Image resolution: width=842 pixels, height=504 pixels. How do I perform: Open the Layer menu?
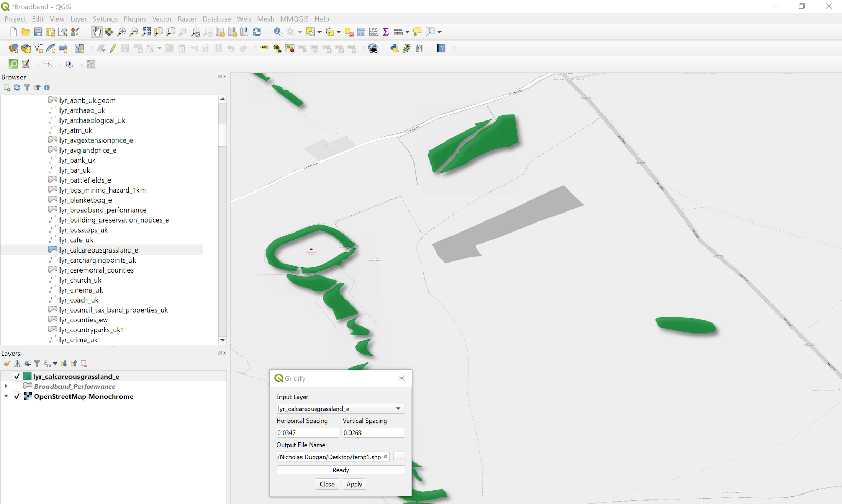[x=78, y=19]
